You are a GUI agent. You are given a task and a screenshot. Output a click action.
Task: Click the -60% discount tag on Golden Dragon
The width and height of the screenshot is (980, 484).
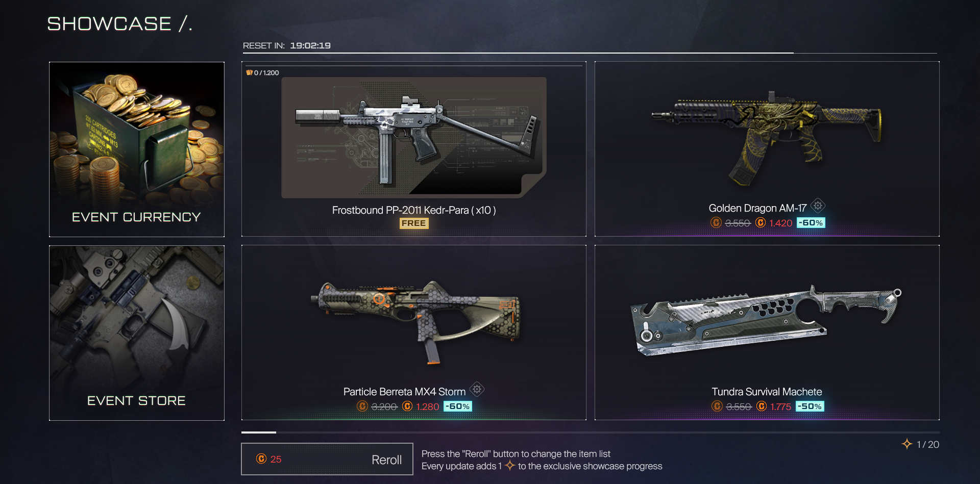pyautogui.click(x=811, y=223)
